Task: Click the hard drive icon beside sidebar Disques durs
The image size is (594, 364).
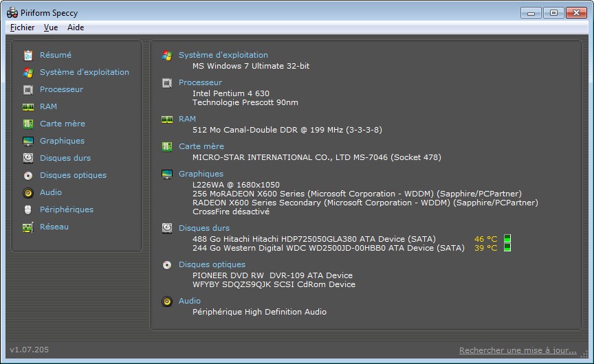Action: pos(28,158)
